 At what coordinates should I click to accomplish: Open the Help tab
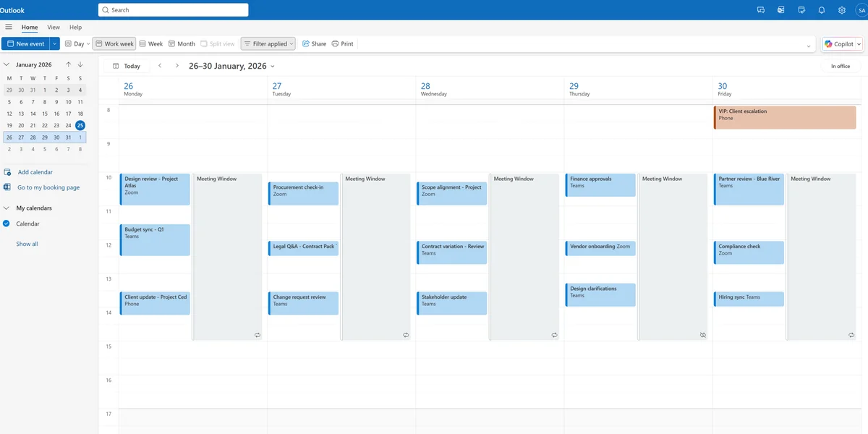[75, 27]
